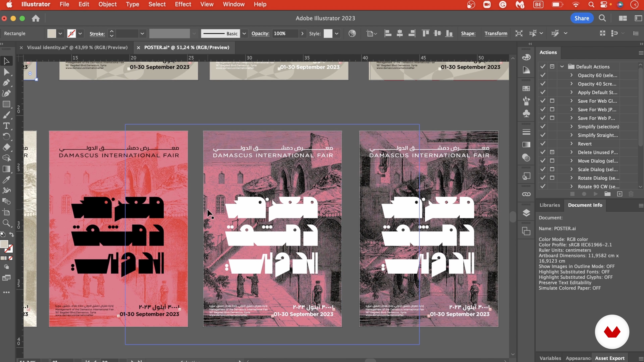Expand the Rotate 90 CW action
The width and height of the screenshot is (644, 362).
point(572,186)
